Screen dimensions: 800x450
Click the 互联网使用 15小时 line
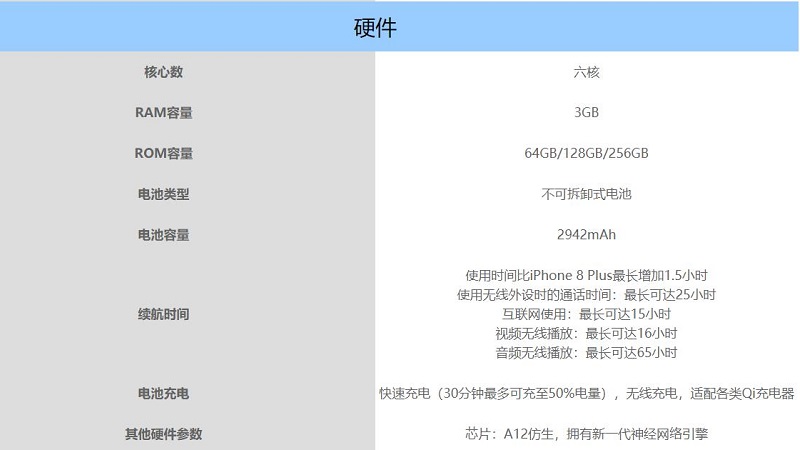coord(586,314)
